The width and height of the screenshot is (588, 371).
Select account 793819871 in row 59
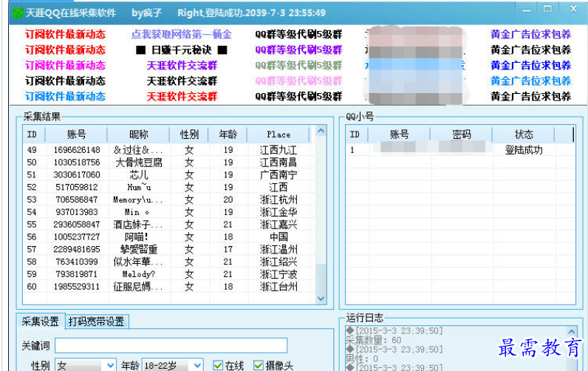click(x=77, y=274)
